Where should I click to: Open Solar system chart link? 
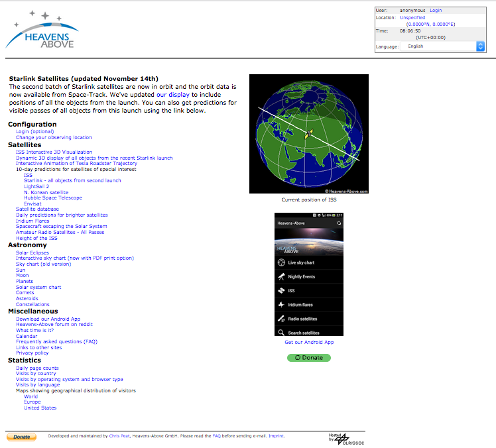38,288
